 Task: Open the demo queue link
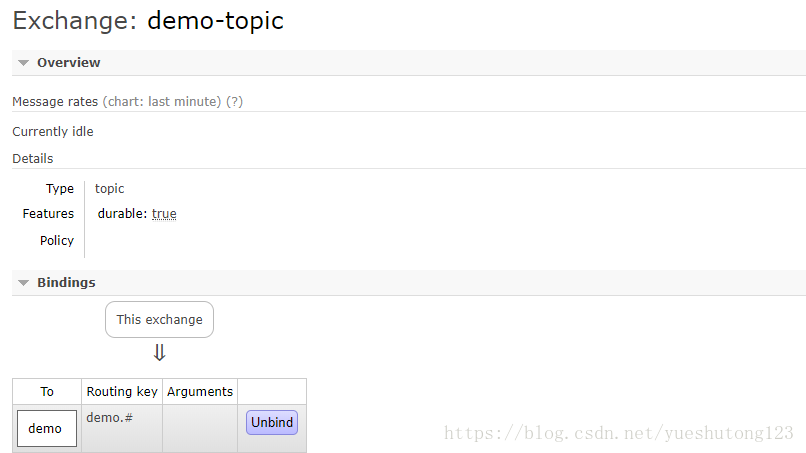click(x=45, y=429)
